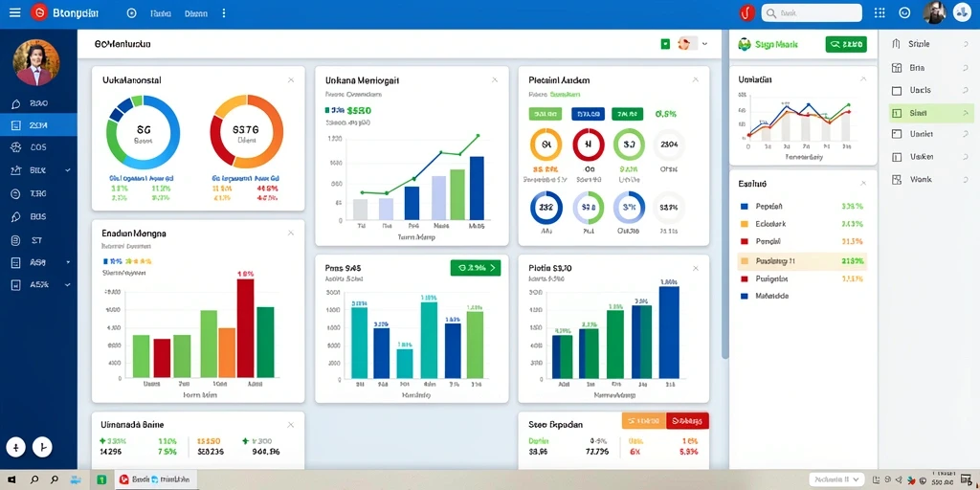This screenshot has height=490, width=980.
Task: Toggle the green square checkbox in top strip
Action: 666,44
